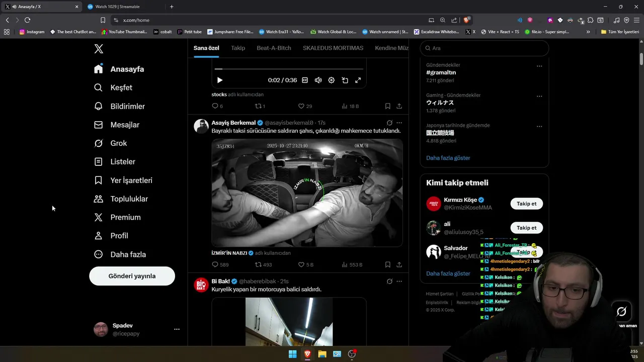Bookmark the Asayiş Berkemal post
This screenshot has height=362, width=644.
(x=387, y=264)
